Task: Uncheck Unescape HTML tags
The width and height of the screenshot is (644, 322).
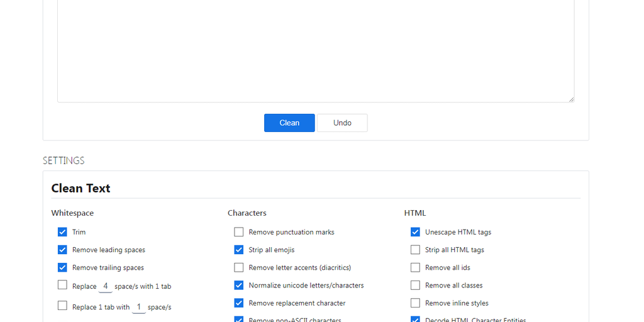Action: pyautogui.click(x=415, y=232)
